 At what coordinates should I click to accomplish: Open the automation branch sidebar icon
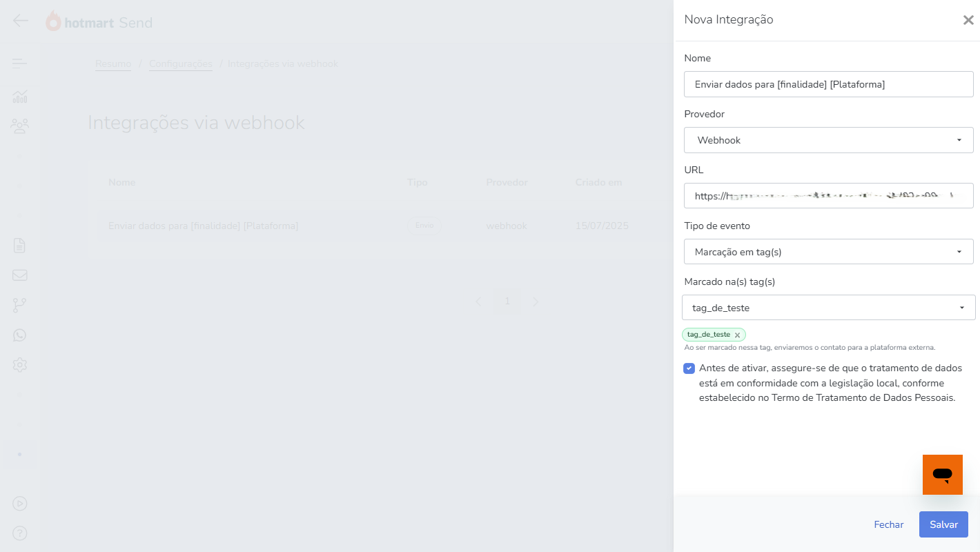[20, 306]
